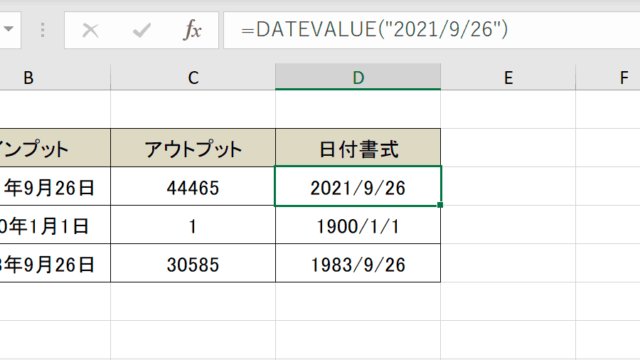The width and height of the screenshot is (640, 360).
Task: Click the fill handle of selected cell
Action: point(440,205)
